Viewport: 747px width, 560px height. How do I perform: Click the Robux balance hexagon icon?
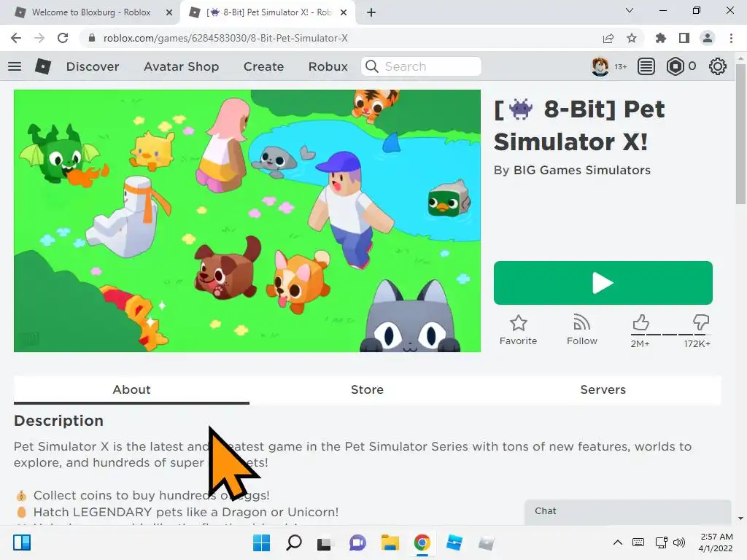tap(675, 66)
